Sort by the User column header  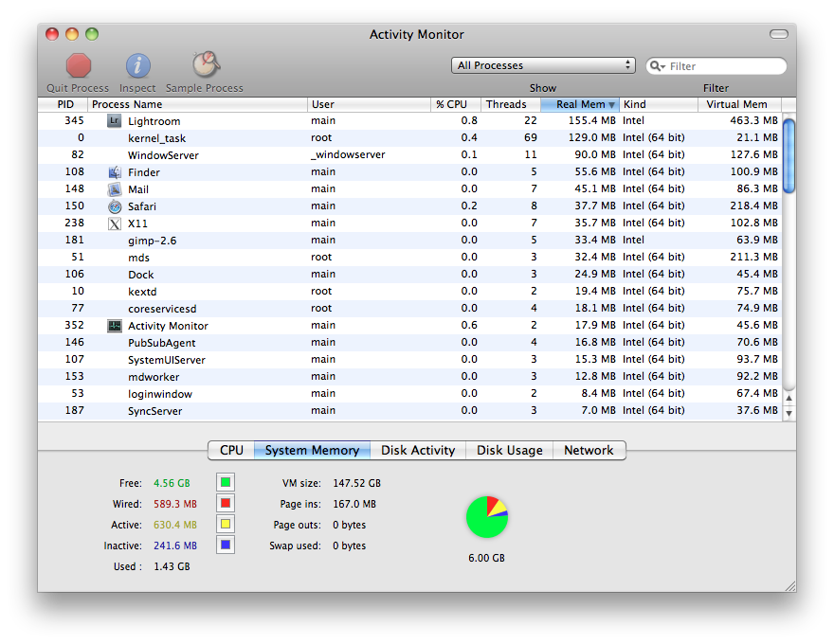click(x=369, y=104)
